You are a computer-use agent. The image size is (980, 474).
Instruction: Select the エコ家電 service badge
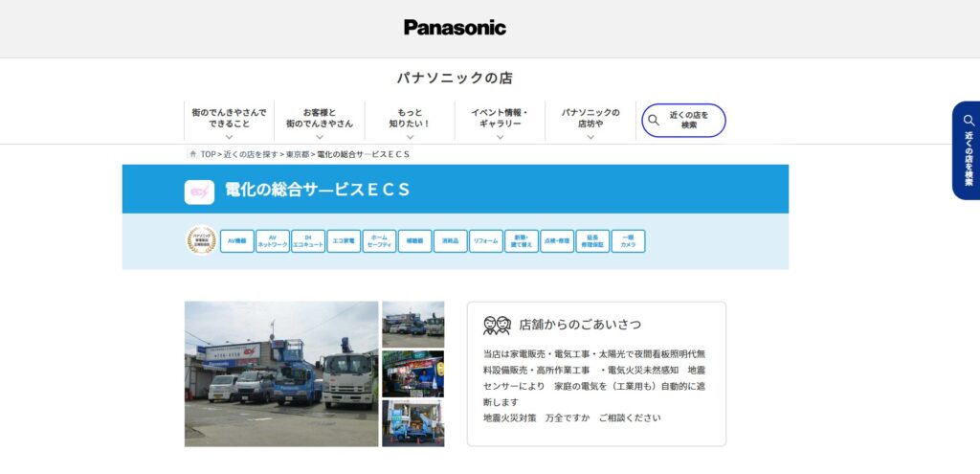click(344, 241)
